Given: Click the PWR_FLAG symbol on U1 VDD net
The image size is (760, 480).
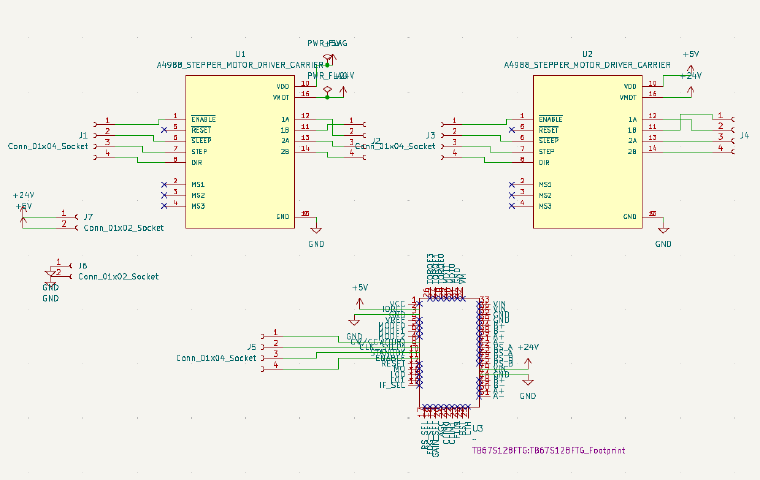Looking at the screenshot, I should 327,59.
